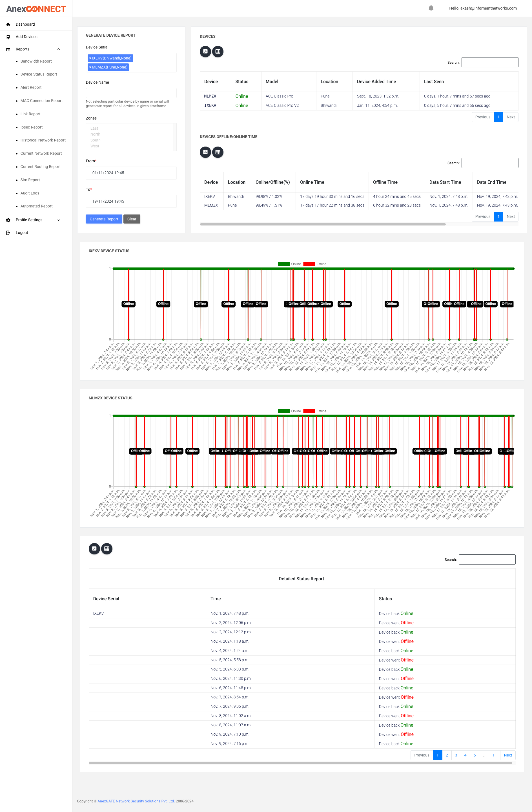Export Detailed Status Report as PDF
The width and height of the screenshot is (532, 812).
coord(94,548)
